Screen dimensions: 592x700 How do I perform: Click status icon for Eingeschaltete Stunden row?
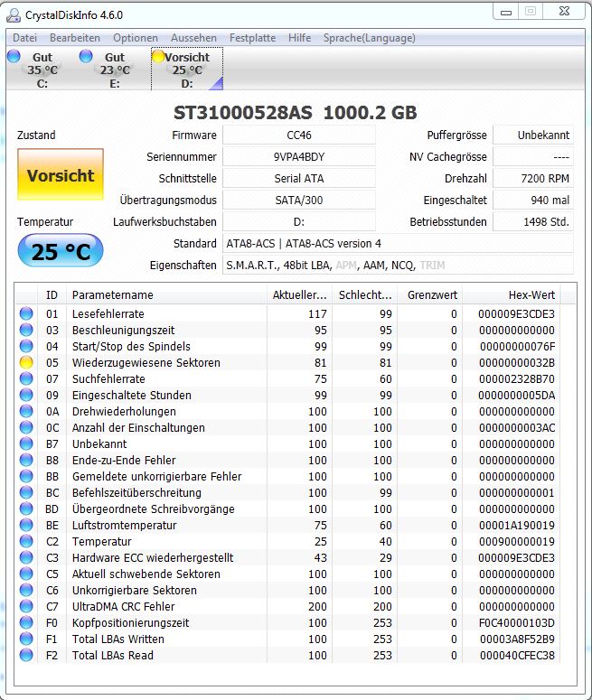[x=26, y=395]
